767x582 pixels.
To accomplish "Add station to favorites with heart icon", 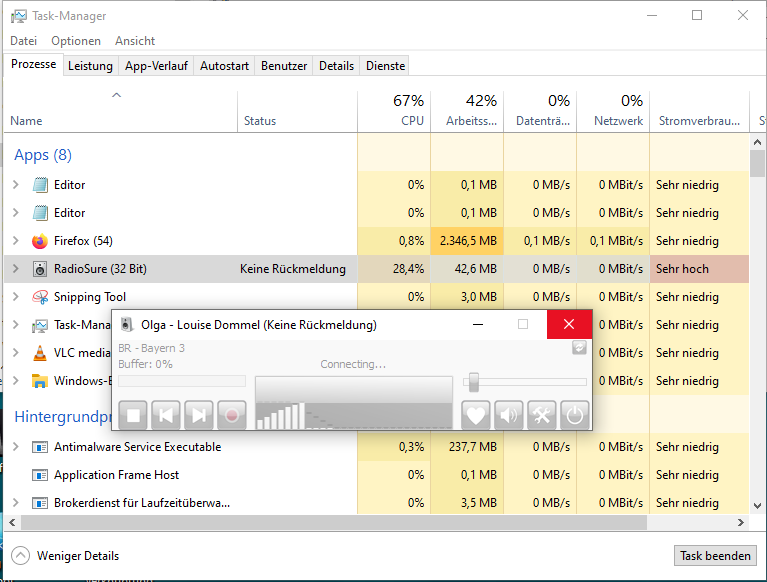I will [x=475, y=415].
